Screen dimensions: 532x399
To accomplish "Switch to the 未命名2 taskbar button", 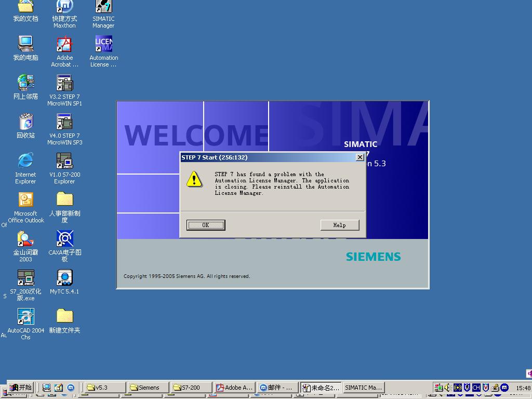I will 321,388.
